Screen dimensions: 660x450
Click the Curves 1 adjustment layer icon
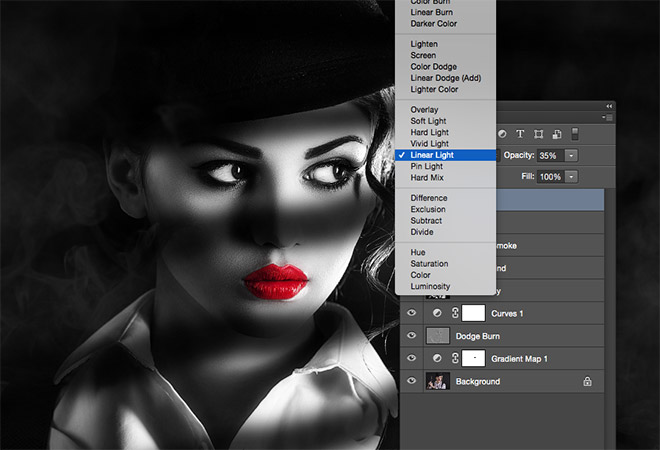click(x=437, y=313)
